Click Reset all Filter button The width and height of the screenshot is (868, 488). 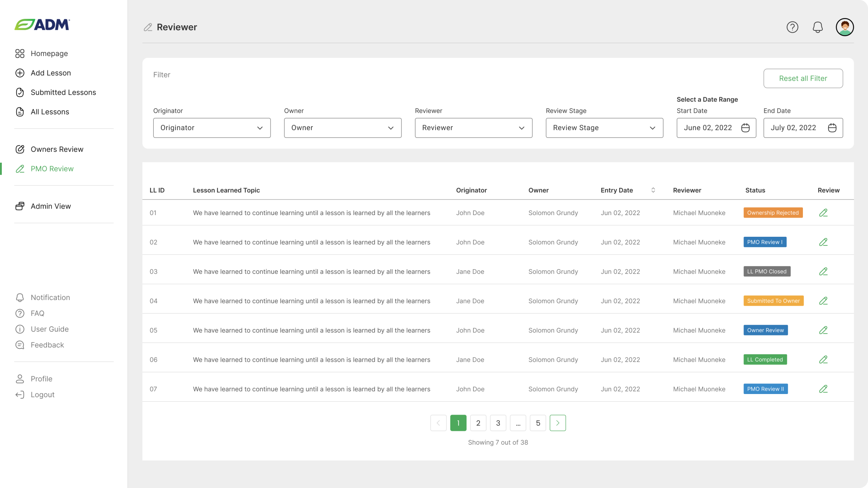803,78
